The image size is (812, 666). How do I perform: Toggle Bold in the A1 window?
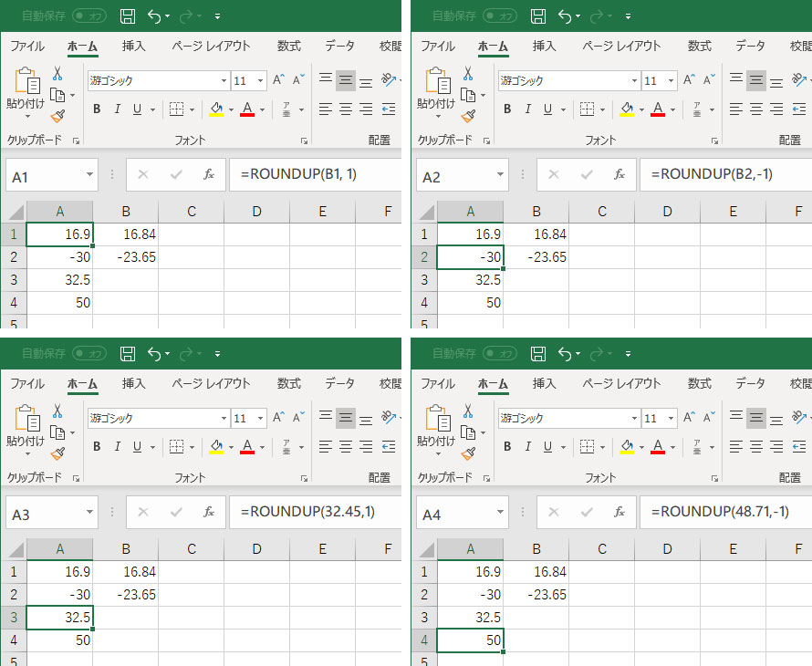click(97, 109)
